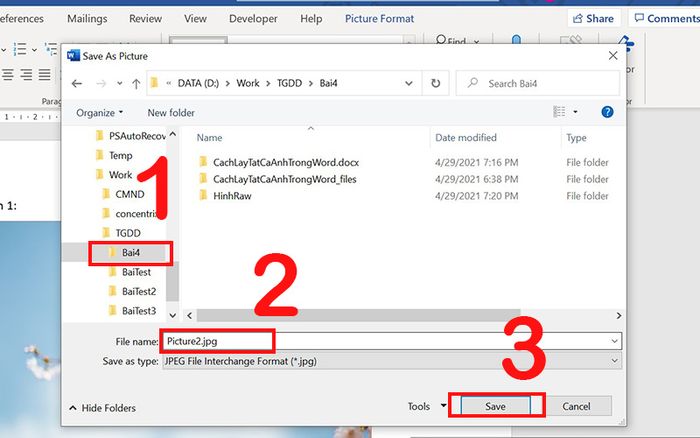Open Developer tab in Word
This screenshot has height=438, width=700.
point(253,19)
